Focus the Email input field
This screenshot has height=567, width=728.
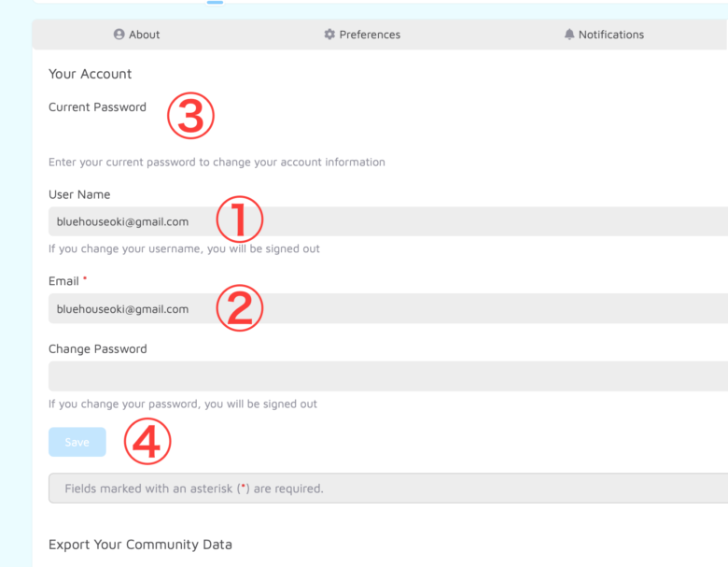pos(388,308)
